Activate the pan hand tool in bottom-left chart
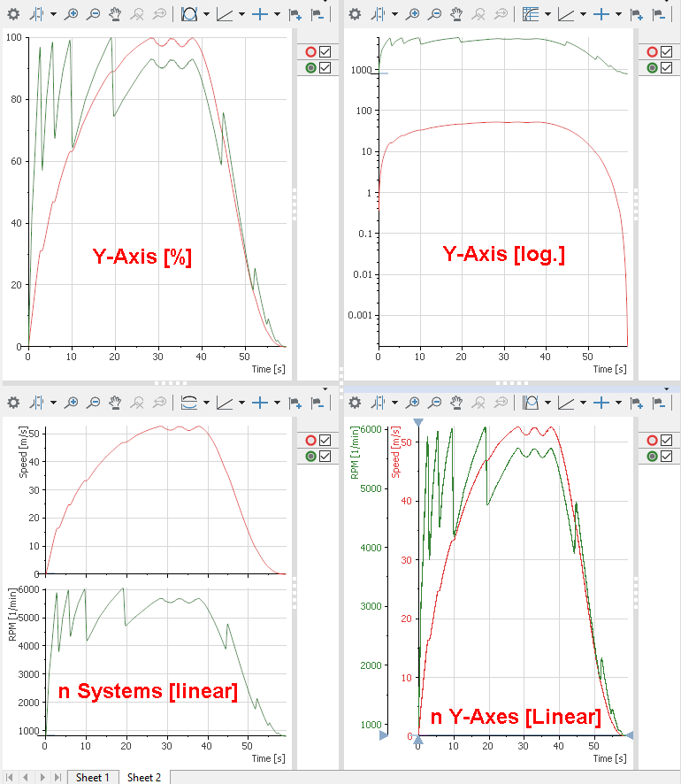Image resolution: width=681 pixels, height=784 pixels. (x=115, y=403)
